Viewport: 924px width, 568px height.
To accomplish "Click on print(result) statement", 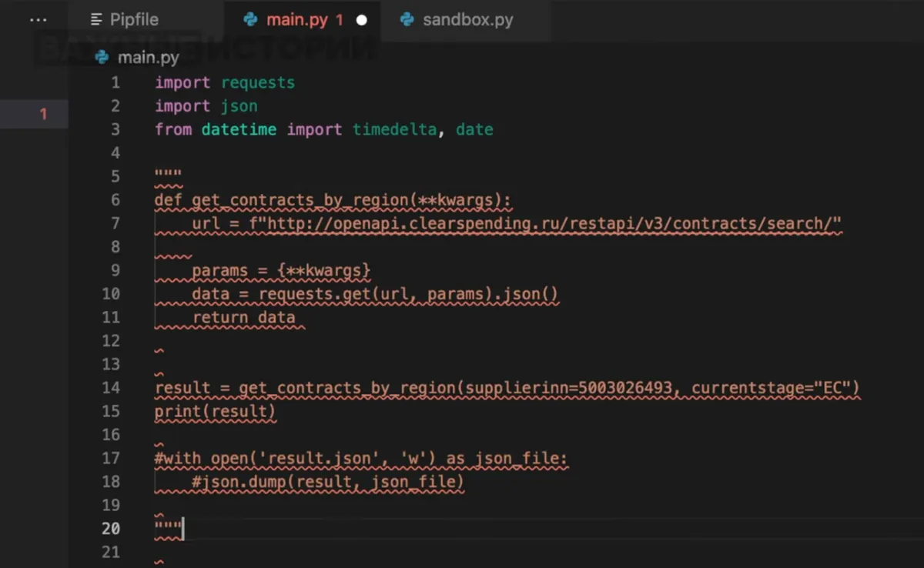I will coord(215,411).
